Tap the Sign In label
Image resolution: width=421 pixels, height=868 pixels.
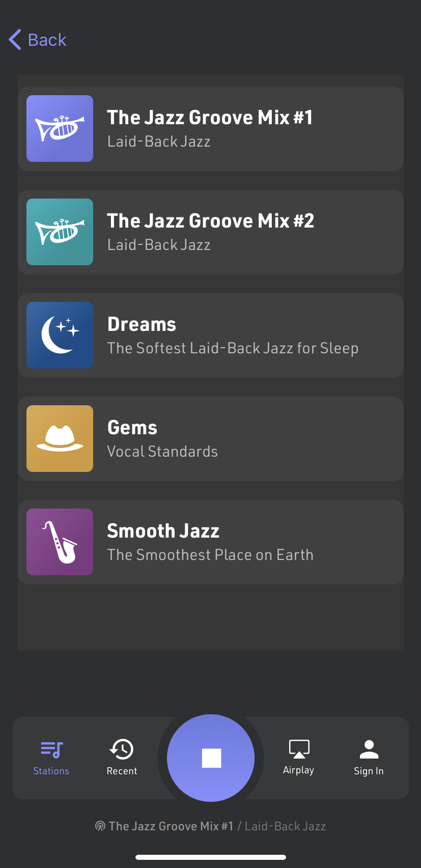click(x=369, y=771)
